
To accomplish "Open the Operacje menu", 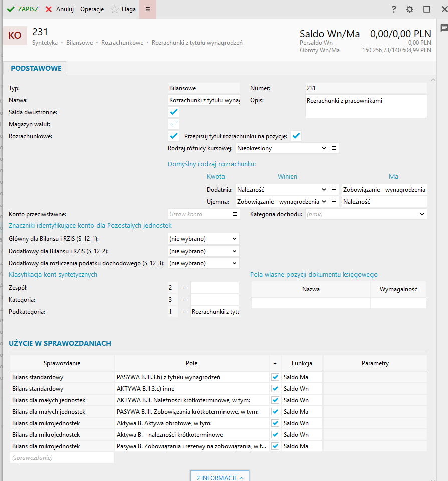I will 92,9.
